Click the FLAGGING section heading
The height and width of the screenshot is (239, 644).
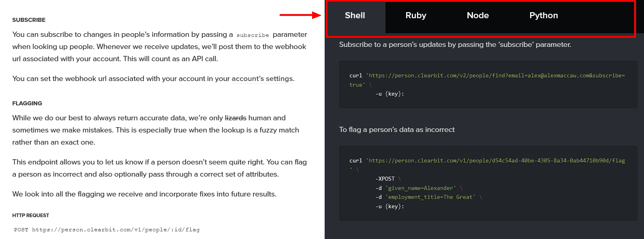27,103
